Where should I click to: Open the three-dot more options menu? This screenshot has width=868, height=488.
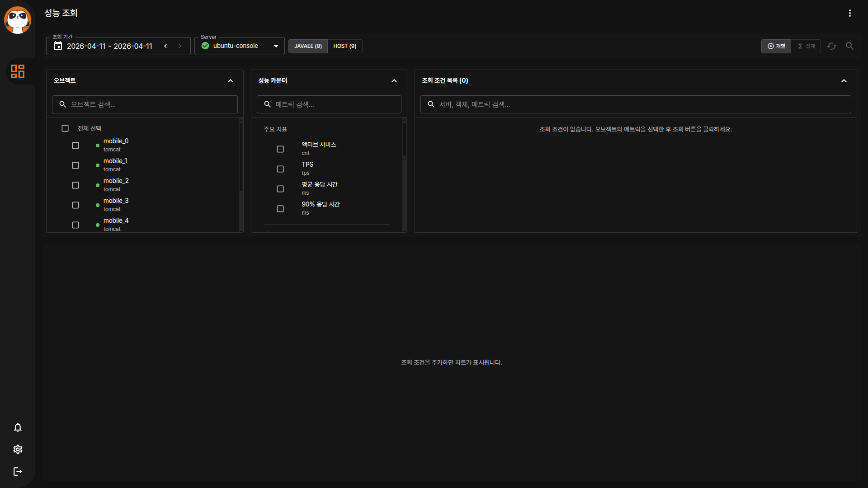849,13
